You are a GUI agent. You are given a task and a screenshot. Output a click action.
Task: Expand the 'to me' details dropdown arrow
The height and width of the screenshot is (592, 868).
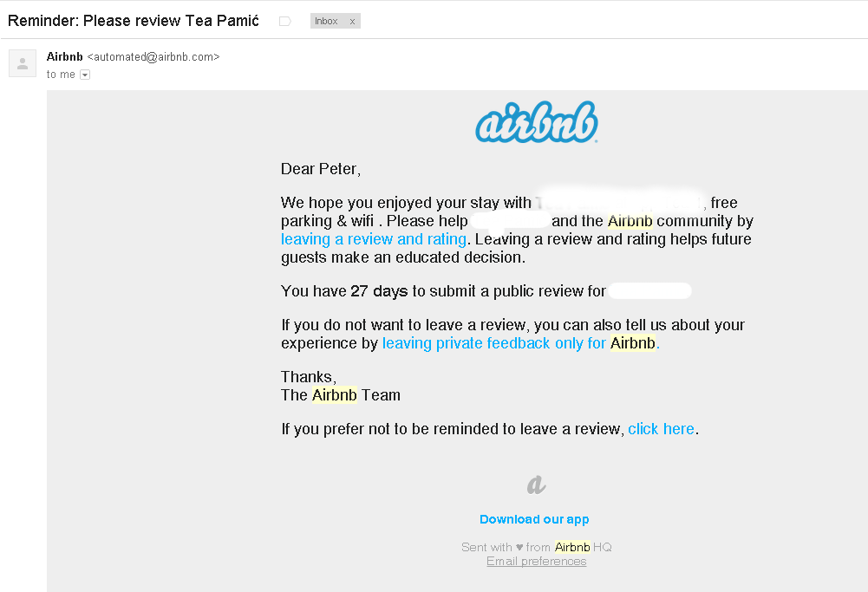click(x=85, y=75)
